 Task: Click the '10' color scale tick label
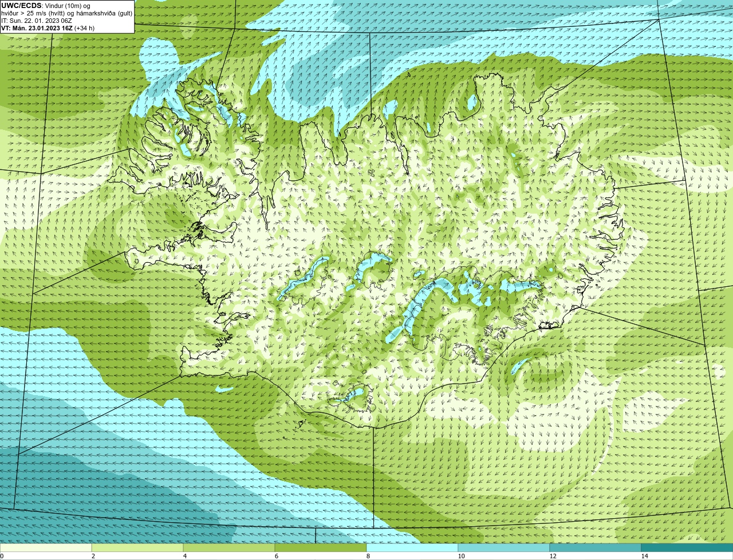point(461,556)
